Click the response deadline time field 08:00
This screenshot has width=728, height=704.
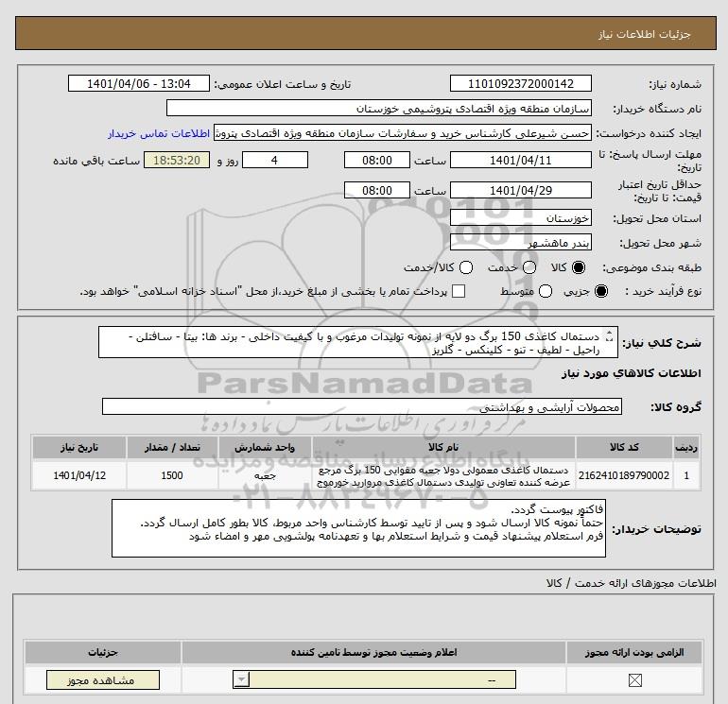tap(377, 160)
